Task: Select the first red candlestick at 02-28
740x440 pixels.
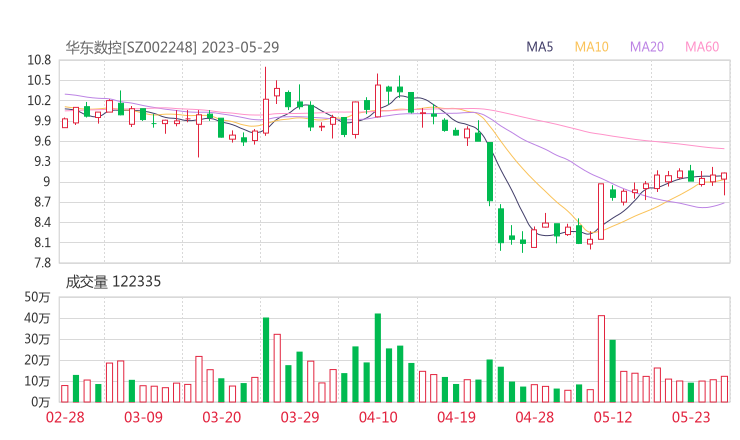Action: (x=65, y=123)
